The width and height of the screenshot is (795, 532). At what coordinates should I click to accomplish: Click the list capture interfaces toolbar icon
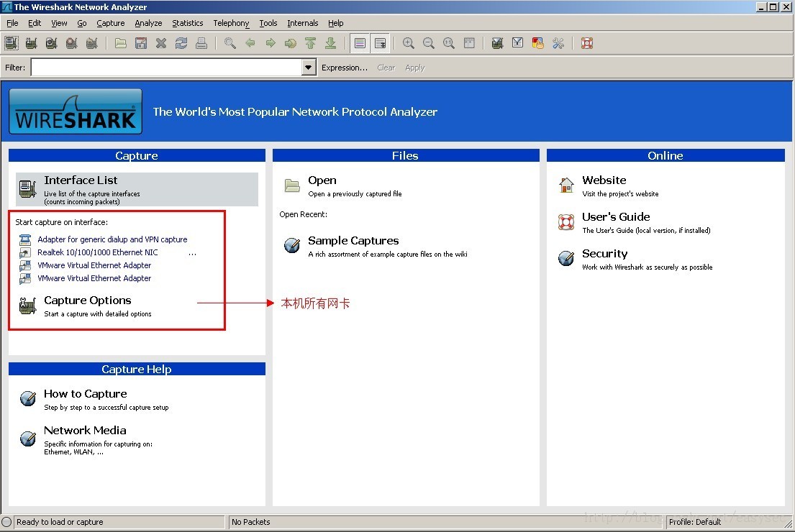12,43
